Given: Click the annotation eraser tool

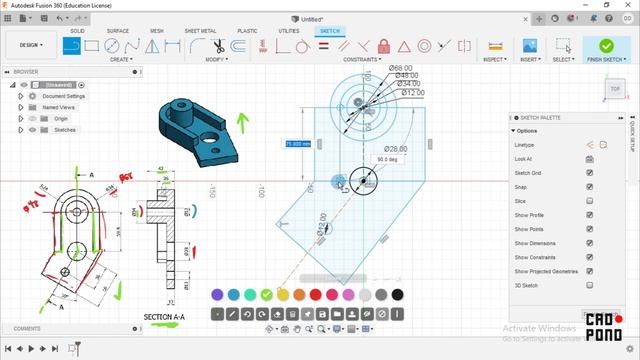Looking at the screenshot, I should pyautogui.click(x=277, y=314).
